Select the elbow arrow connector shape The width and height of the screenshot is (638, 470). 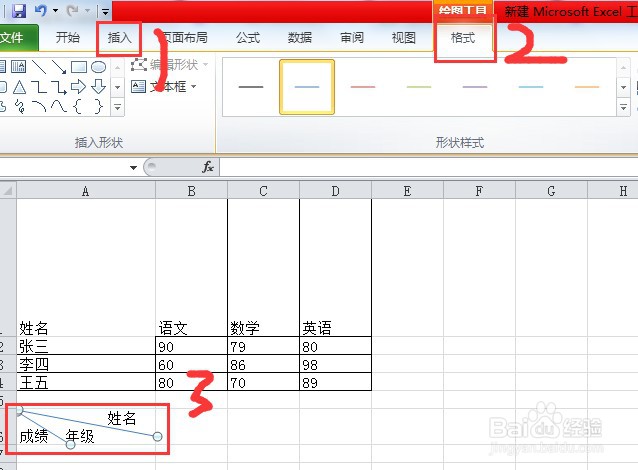pos(59,87)
